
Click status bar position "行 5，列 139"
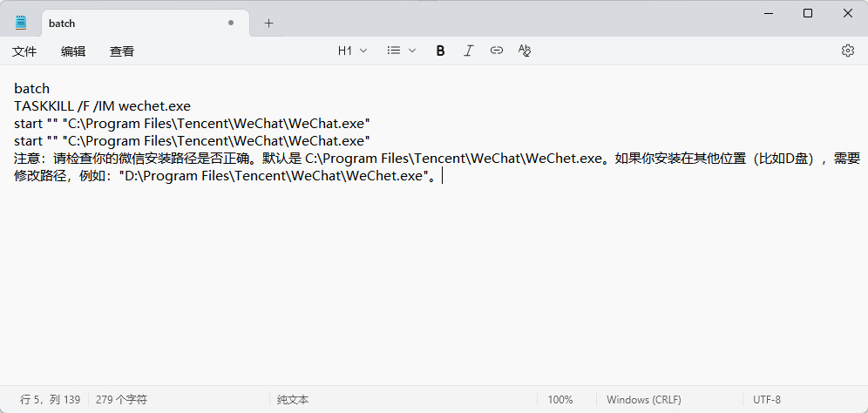pos(50,400)
